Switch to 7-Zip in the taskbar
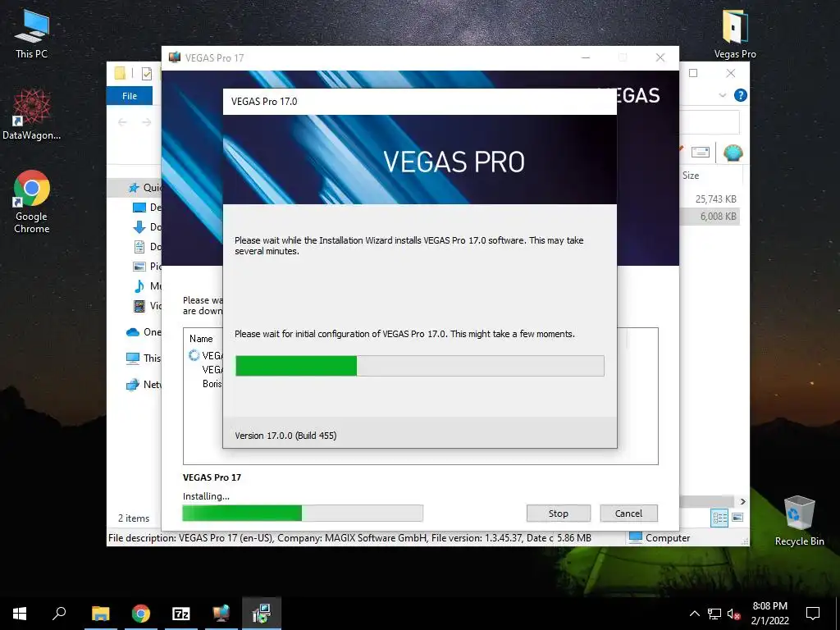Viewport: 840px width, 630px height. click(x=181, y=614)
